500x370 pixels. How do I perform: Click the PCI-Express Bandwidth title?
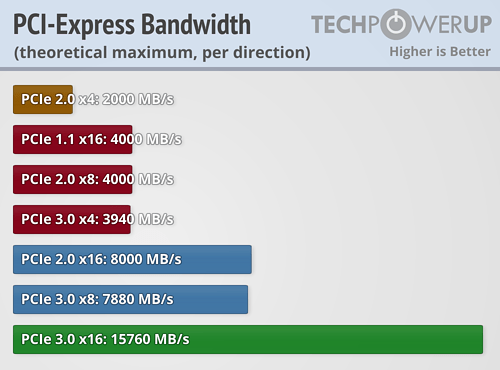pos(132,24)
